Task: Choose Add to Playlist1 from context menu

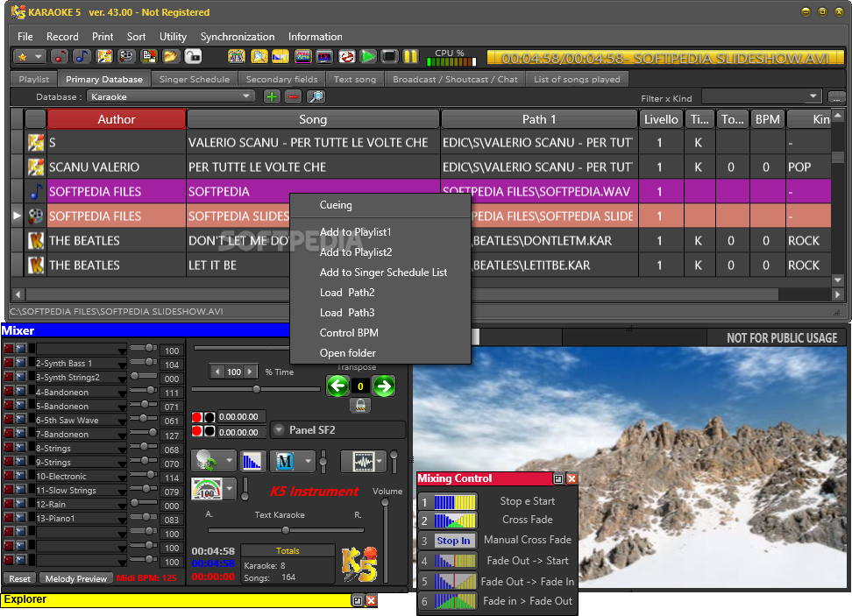Action: coord(355,232)
